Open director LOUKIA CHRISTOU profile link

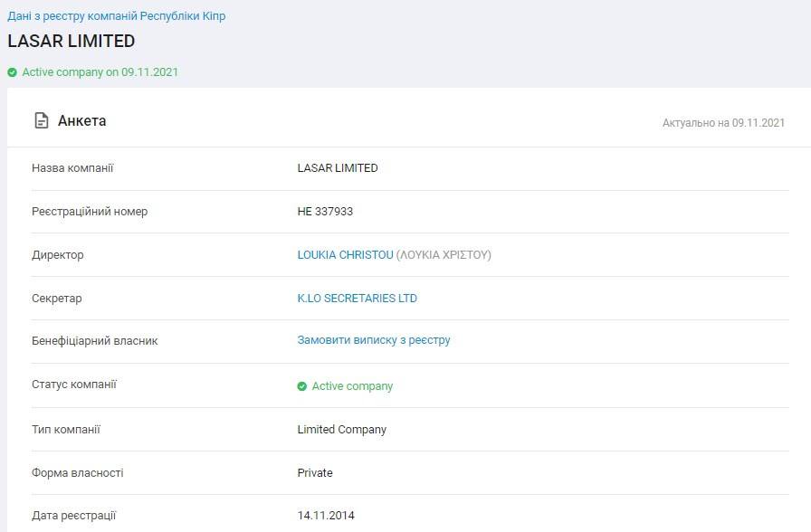345,255
